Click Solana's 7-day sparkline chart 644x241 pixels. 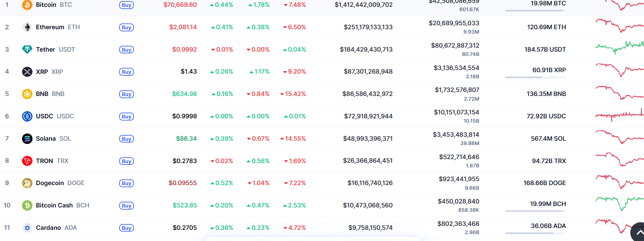point(619,137)
